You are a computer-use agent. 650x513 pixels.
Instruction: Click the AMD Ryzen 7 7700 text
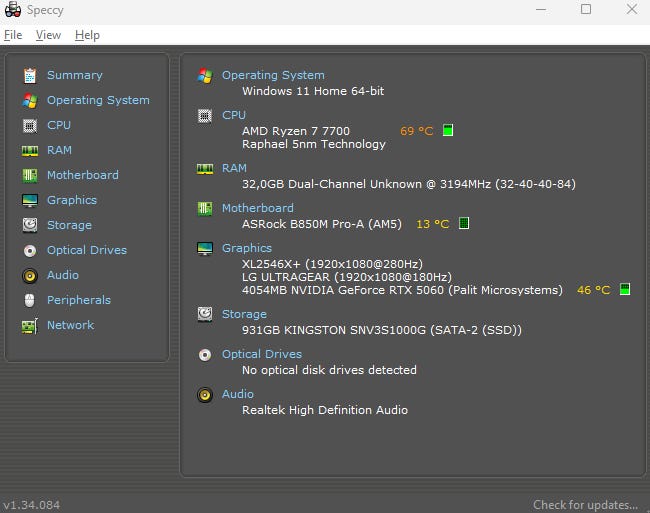pos(296,131)
